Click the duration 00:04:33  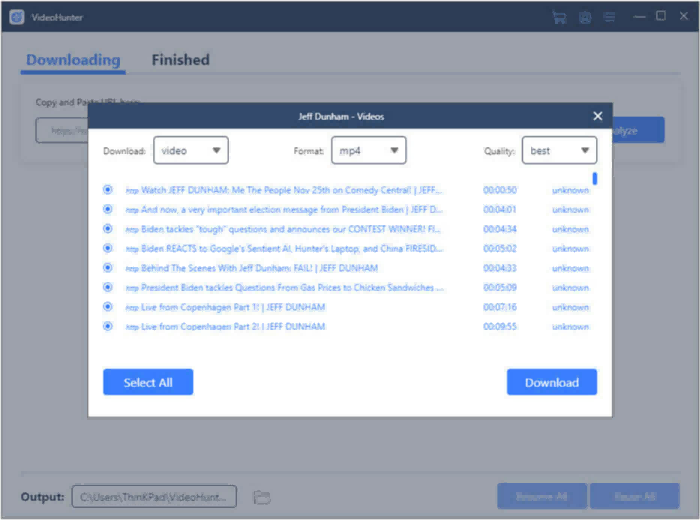pyautogui.click(x=500, y=268)
